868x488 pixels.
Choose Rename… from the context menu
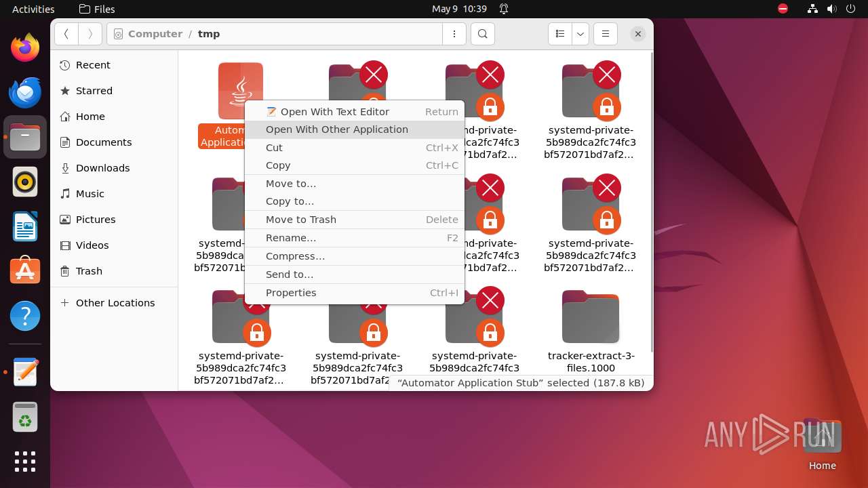coord(355,238)
